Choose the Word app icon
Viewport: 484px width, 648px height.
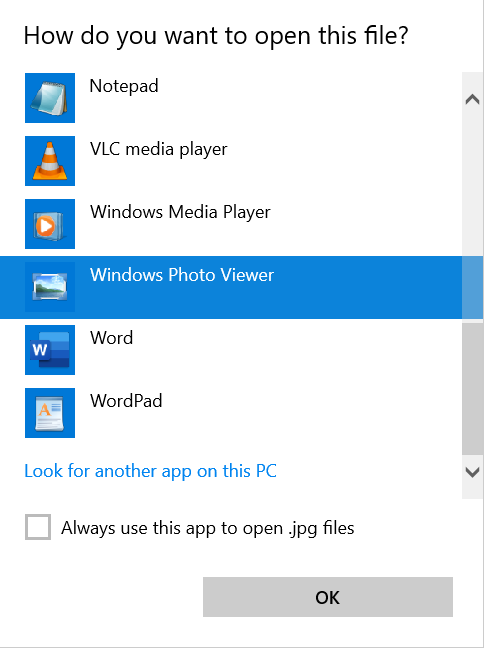pyautogui.click(x=50, y=350)
